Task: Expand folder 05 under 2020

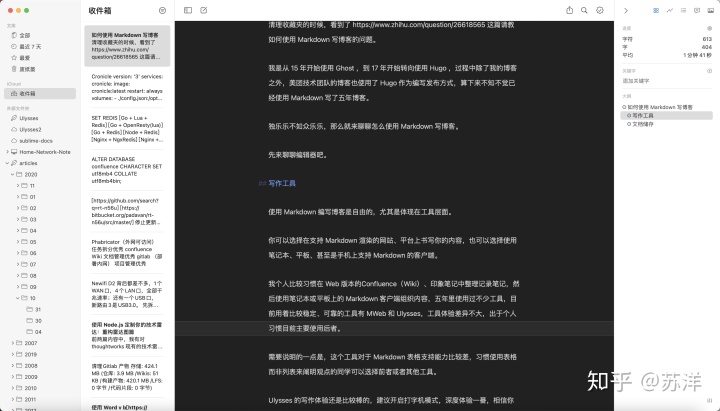Action: [18, 242]
